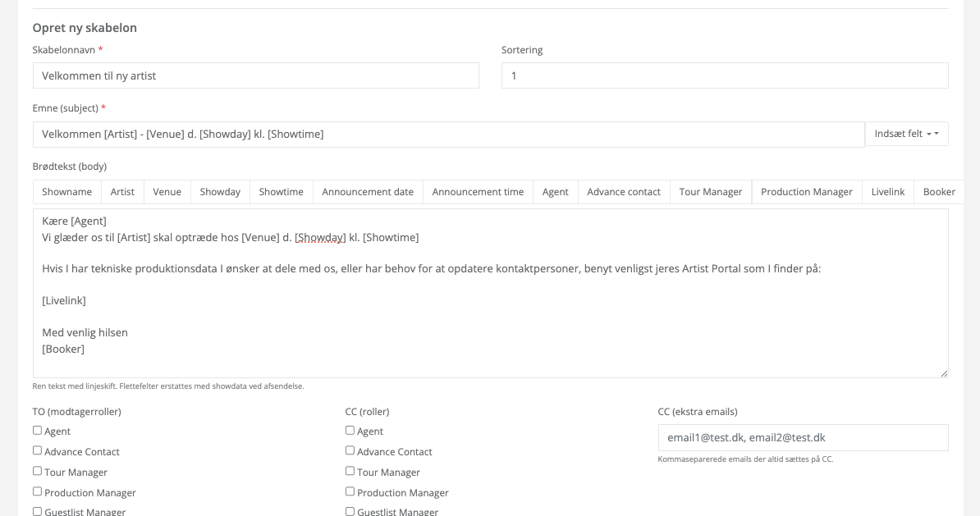Image resolution: width=980 pixels, height=516 pixels.
Task: Enable Production Manager under TO recipients
Action: click(x=37, y=491)
